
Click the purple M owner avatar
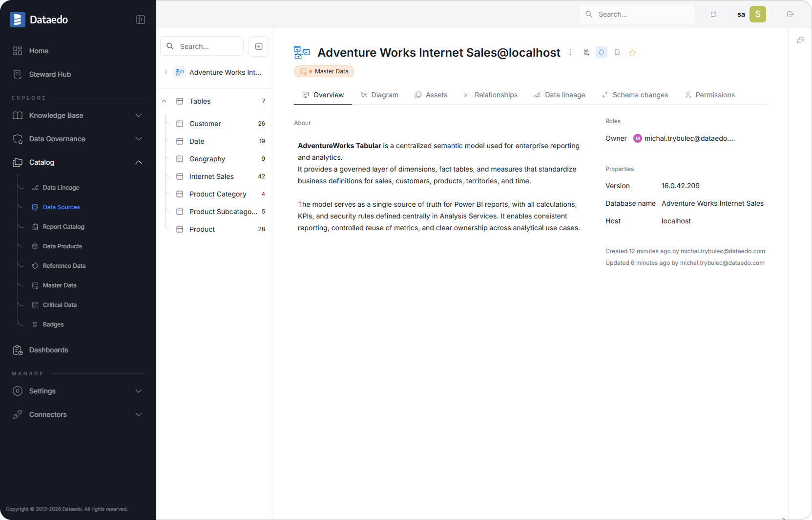(637, 138)
